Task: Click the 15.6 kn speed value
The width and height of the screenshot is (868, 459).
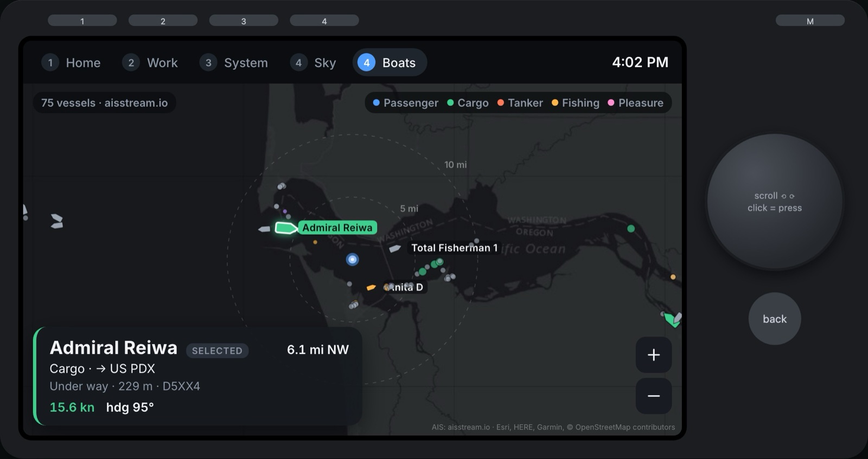Action: pyautogui.click(x=72, y=407)
